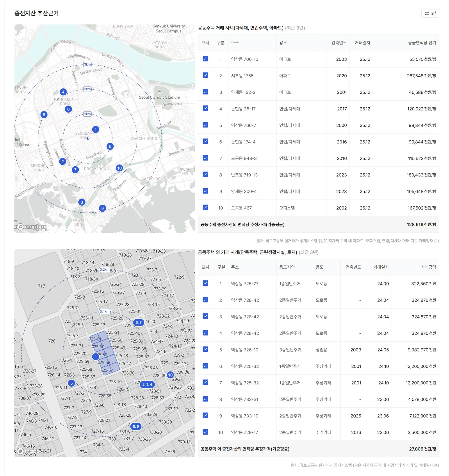Click the 거래금액 column header

pos(428,267)
